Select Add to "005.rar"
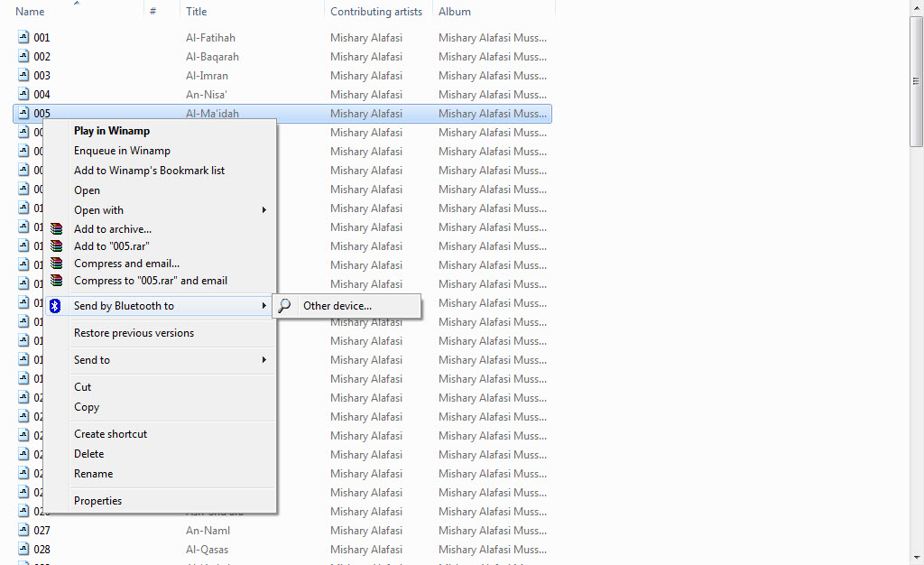 click(111, 246)
